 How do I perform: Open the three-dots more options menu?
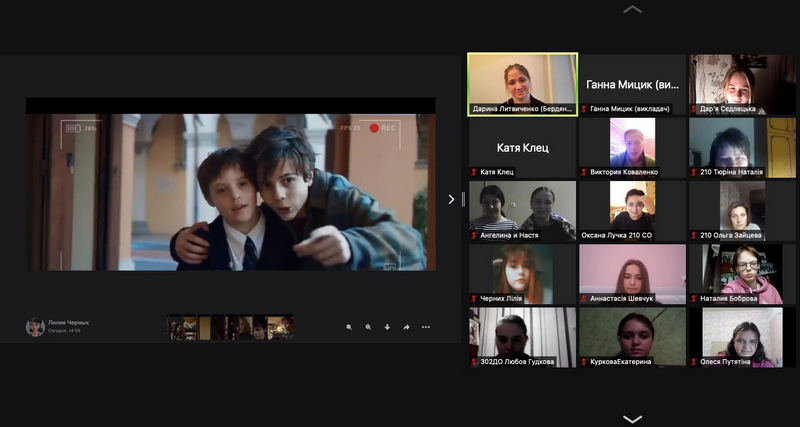[426, 327]
